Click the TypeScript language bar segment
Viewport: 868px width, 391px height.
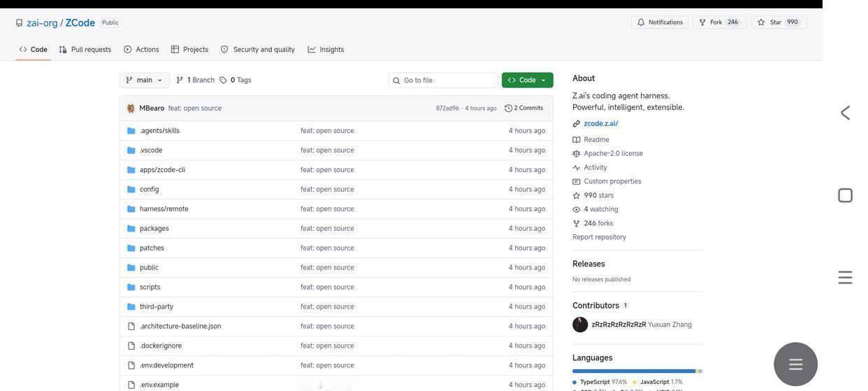[x=634, y=371]
